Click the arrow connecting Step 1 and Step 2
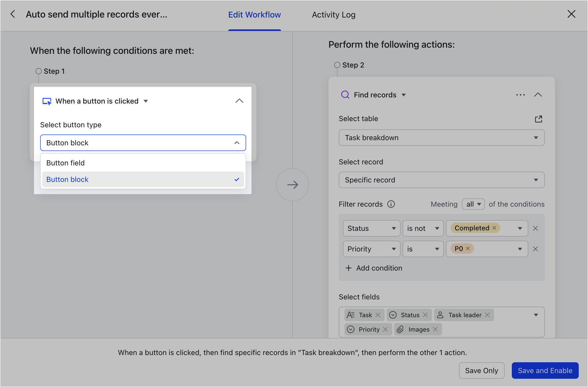Image resolution: width=588 pixels, height=387 pixels. [x=292, y=185]
